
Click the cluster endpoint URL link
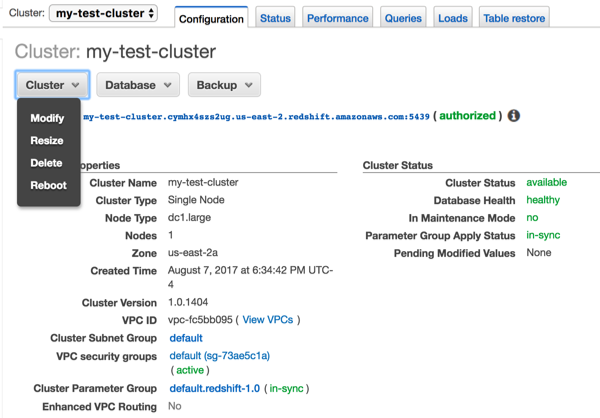click(256, 117)
